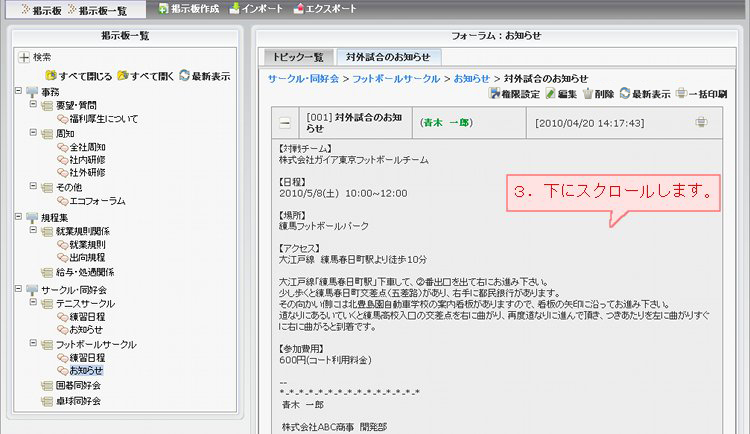
Task: Refresh topic with 最新表示 in right panel
Action: (x=645, y=94)
